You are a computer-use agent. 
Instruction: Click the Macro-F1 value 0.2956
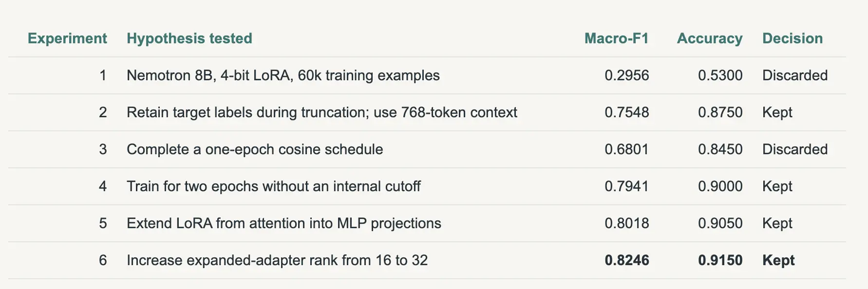[627, 75]
